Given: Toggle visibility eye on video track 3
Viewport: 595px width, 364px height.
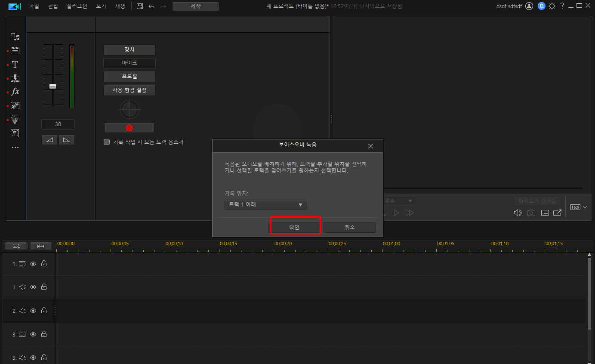Looking at the screenshot, I should coord(33,334).
